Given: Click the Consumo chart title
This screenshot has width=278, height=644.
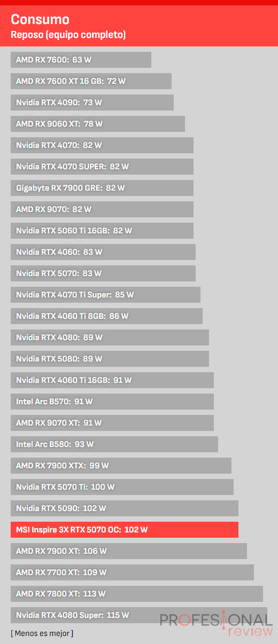Looking at the screenshot, I should 40,20.
